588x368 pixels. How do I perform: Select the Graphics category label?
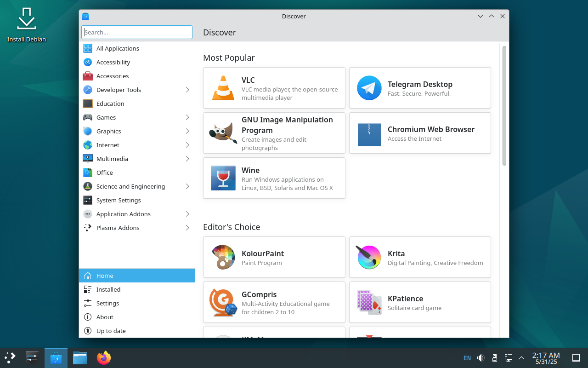tap(108, 131)
